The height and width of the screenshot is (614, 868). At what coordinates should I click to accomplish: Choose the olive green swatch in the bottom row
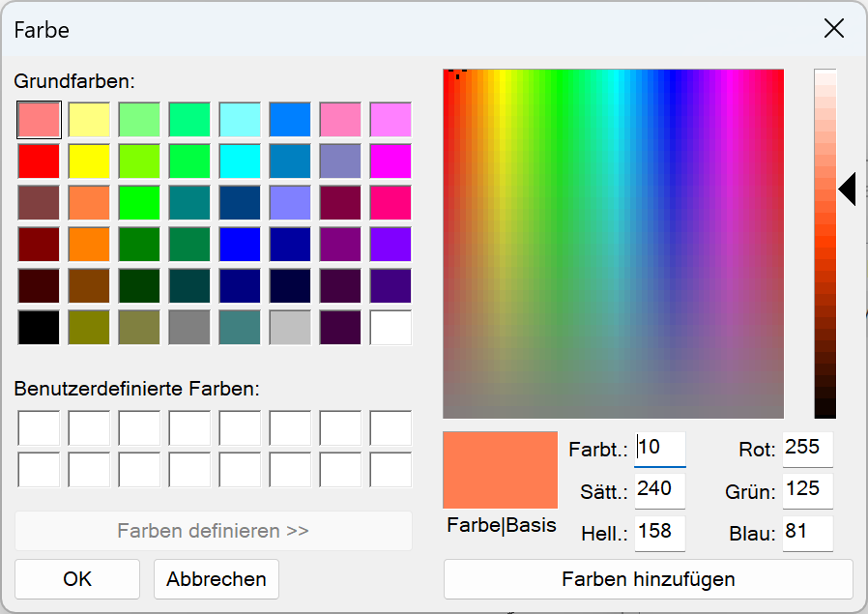pos(88,327)
